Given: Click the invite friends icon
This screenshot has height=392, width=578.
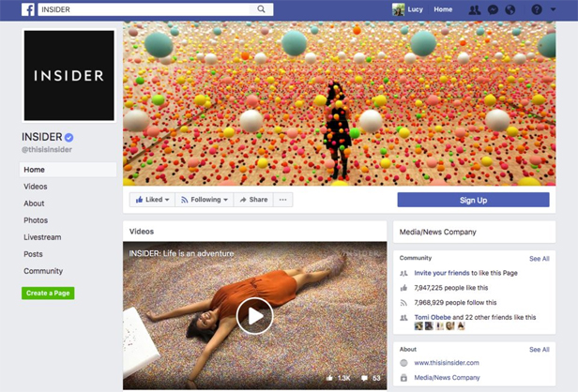Looking at the screenshot, I should click(404, 274).
